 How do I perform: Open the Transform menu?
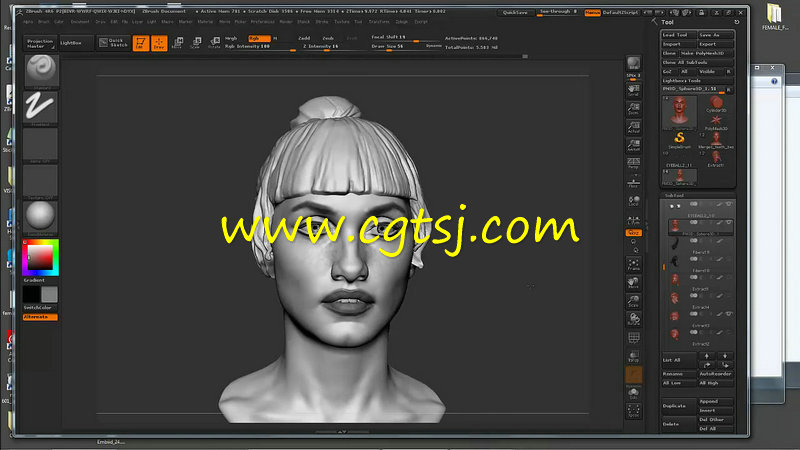click(x=379, y=22)
